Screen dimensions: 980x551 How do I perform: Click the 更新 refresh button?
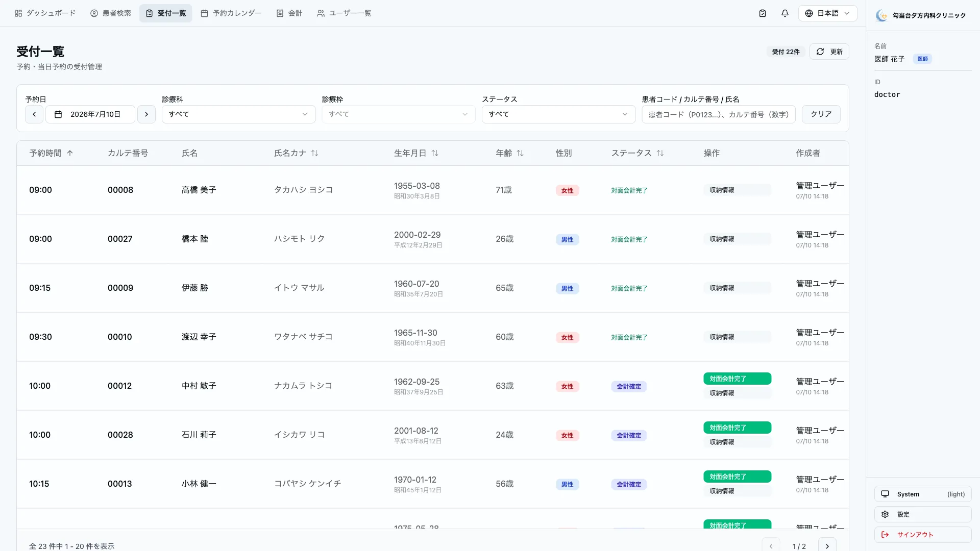(x=829, y=52)
